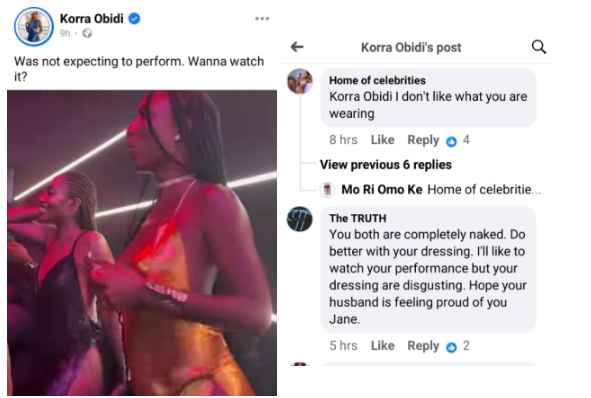The height and width of the screenshot is (398, 591).
Task: Open Home of celebrities avatar
Action: [300, 81]
